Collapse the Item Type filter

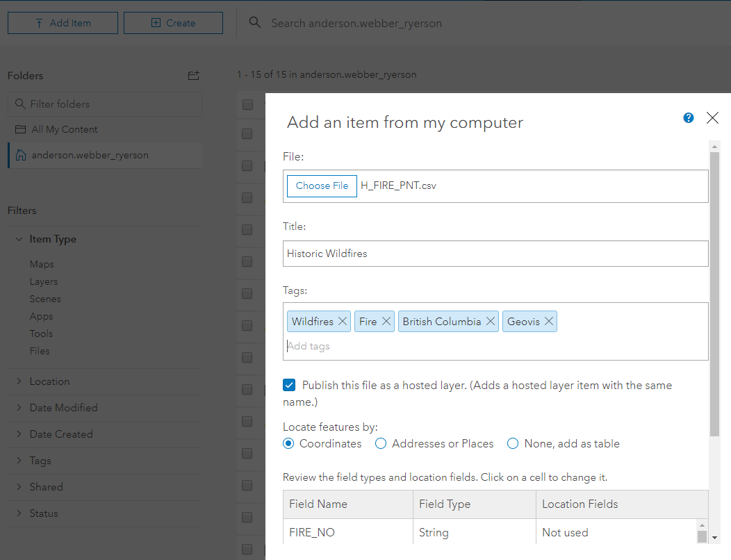pos(19,239)
